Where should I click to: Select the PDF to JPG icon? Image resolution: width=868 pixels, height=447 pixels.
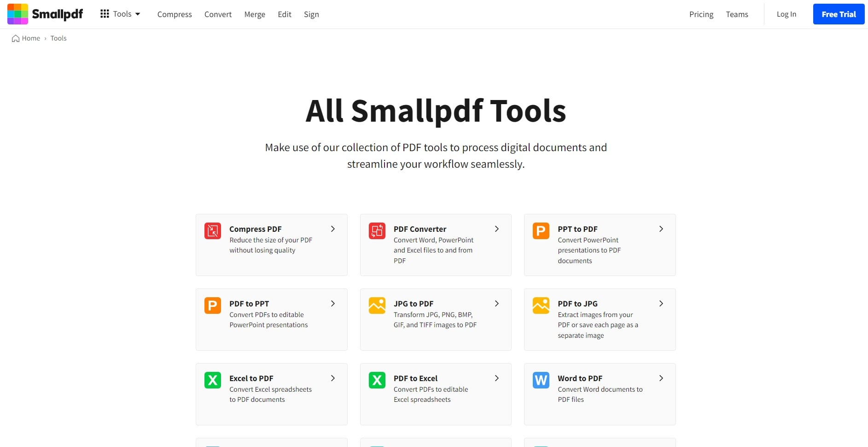(x=541, y=305)
